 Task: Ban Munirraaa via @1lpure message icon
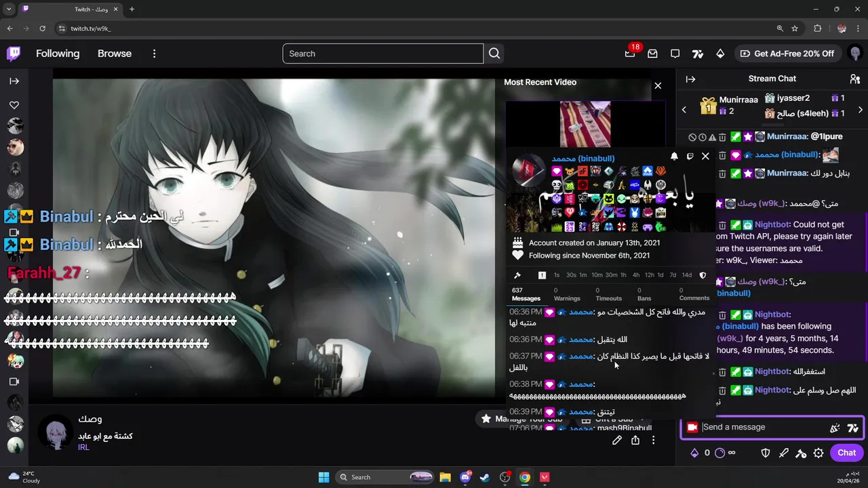[692, 137]
